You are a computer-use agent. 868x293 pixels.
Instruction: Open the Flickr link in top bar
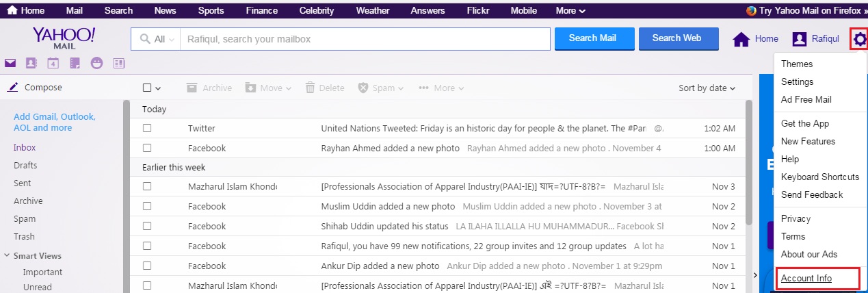click(477, 10)
